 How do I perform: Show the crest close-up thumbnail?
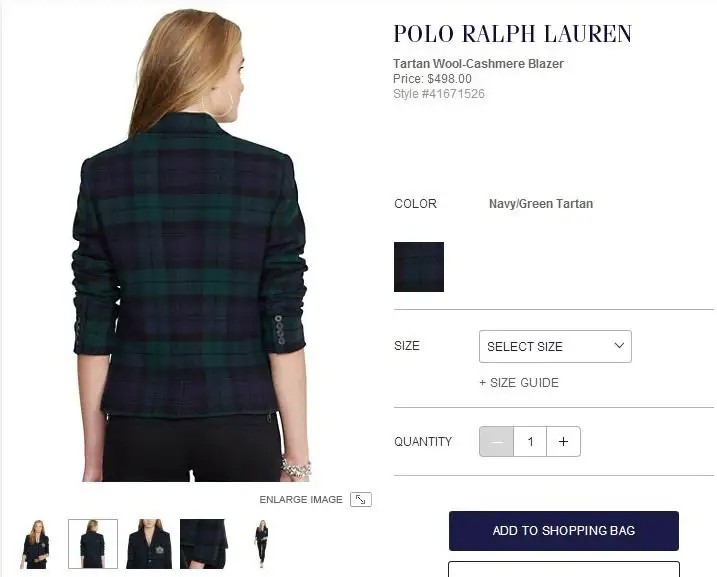point(149,544)
